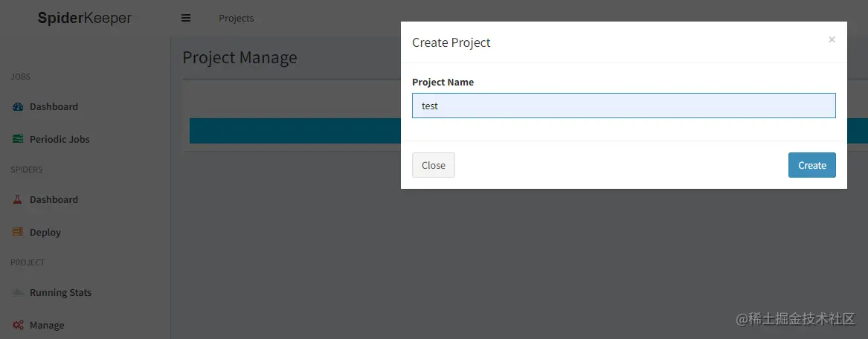
Task: Dismiss the Create Project dialog with the ×
Action: tap(832, 39)
